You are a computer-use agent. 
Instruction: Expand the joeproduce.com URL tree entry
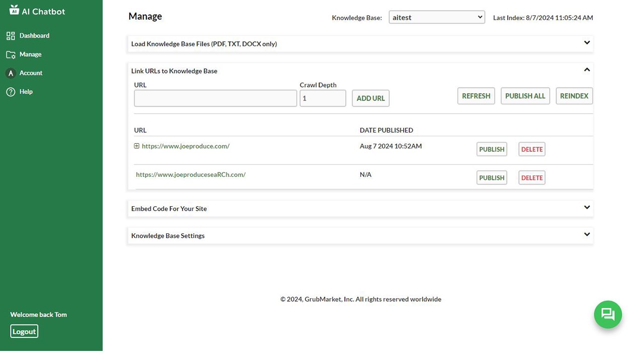coord(136,146)
